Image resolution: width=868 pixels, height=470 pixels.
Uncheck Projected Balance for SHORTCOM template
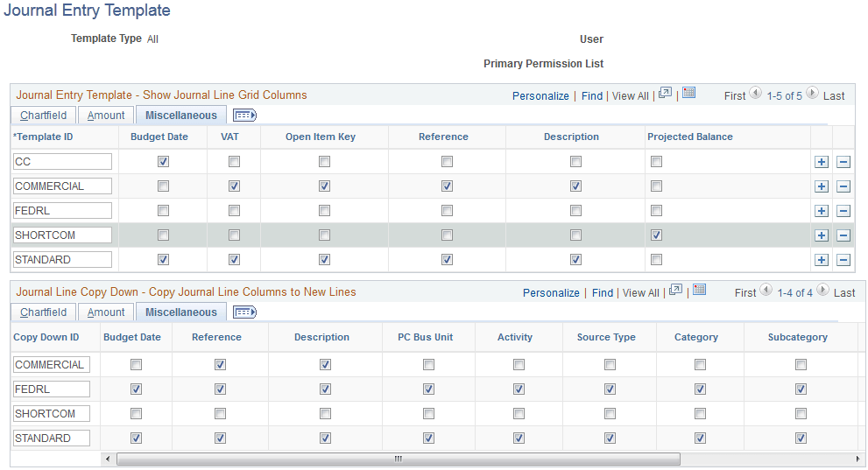(656, 235)
